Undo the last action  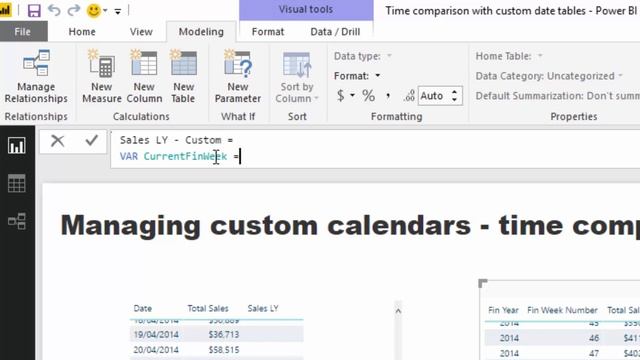point(54,10)
